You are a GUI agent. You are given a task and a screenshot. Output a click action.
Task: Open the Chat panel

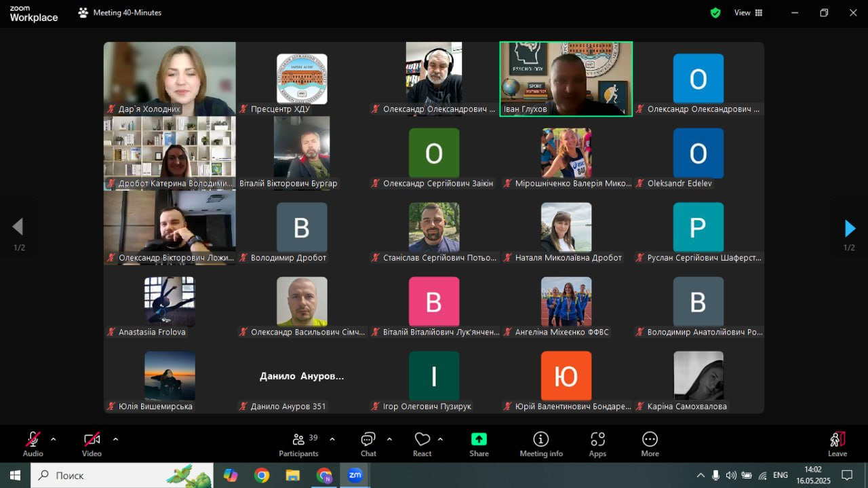[368, 439]
